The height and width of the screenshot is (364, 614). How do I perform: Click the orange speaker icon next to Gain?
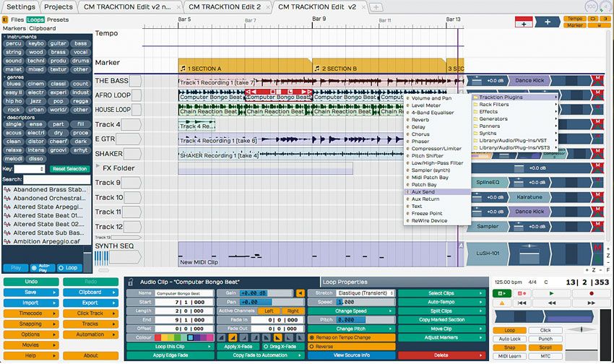[x=300, y=292]
